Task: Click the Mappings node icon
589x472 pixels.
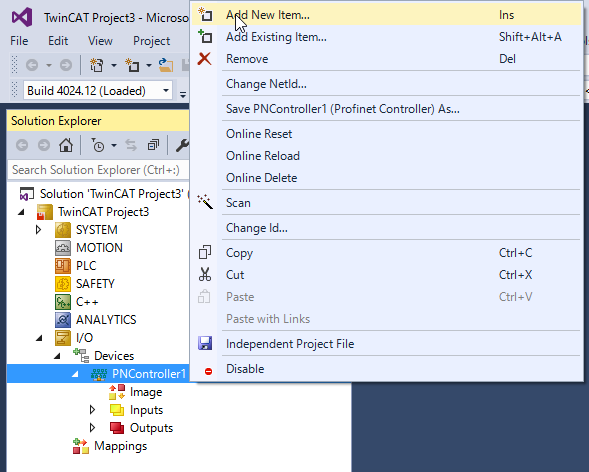Action: pyautogui.click(x=81, y=446)
